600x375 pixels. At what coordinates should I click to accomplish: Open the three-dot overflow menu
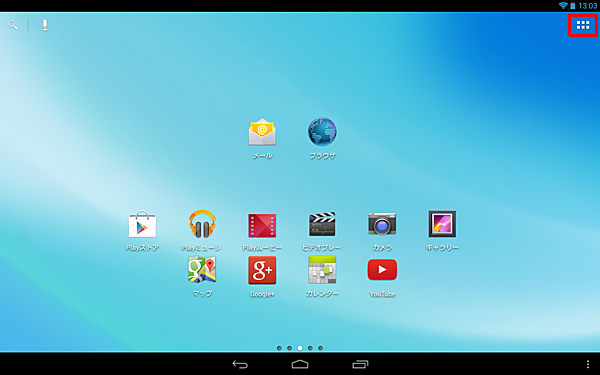pyautogui.click(x=588, y=364)
